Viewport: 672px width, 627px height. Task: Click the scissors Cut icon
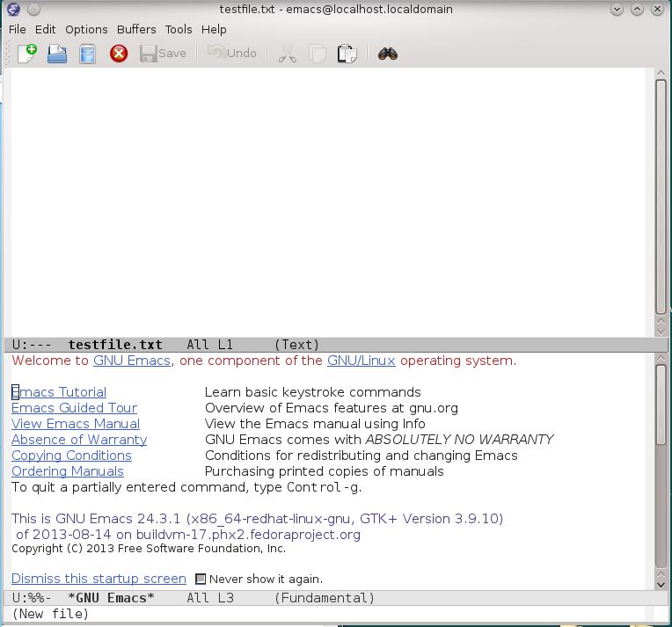coord(288,54)
